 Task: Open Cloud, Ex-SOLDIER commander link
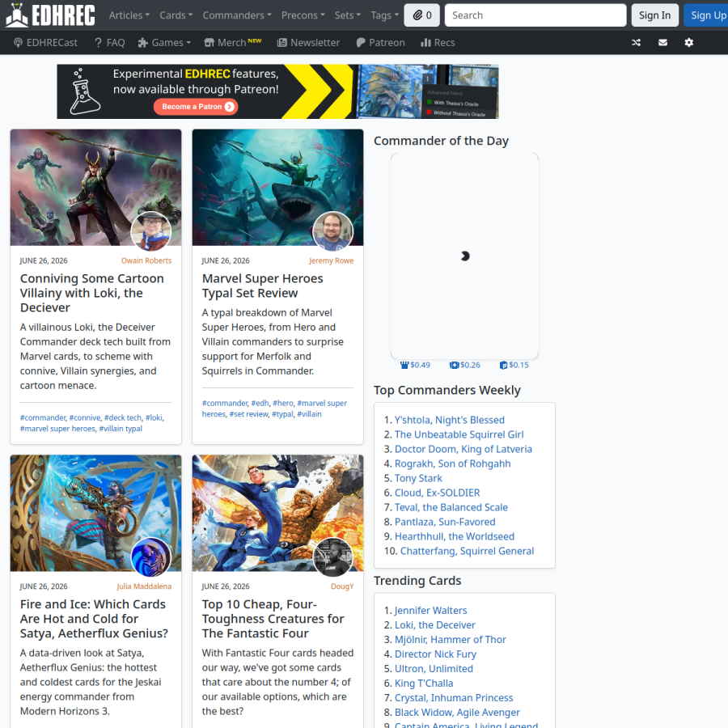pyautogui.click(x=438, y=493)
